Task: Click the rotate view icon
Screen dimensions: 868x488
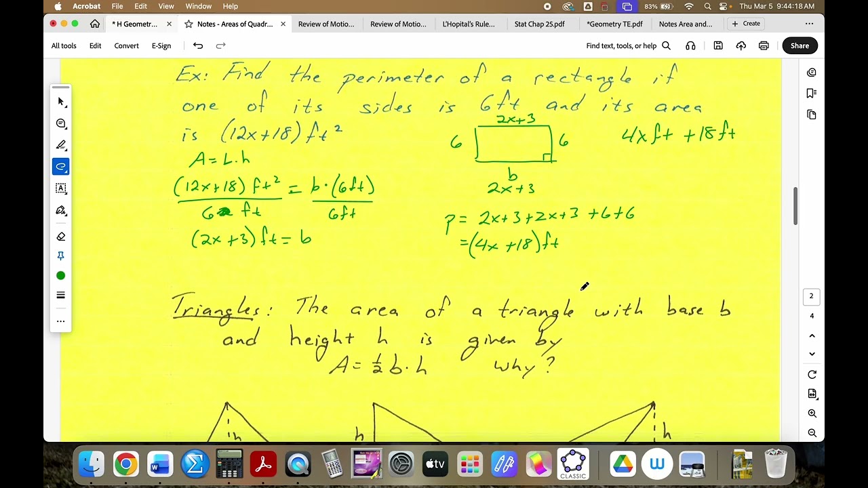Action: coord(812,375)
